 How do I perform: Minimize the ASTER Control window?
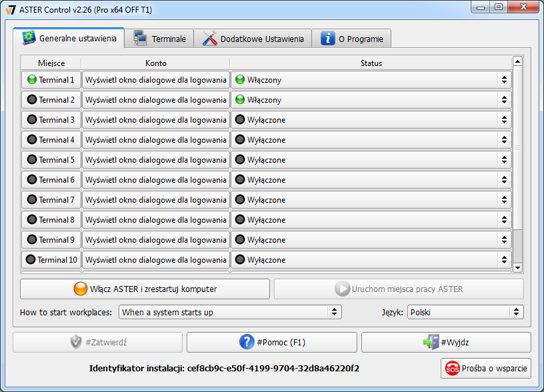(x=481, y=7)
